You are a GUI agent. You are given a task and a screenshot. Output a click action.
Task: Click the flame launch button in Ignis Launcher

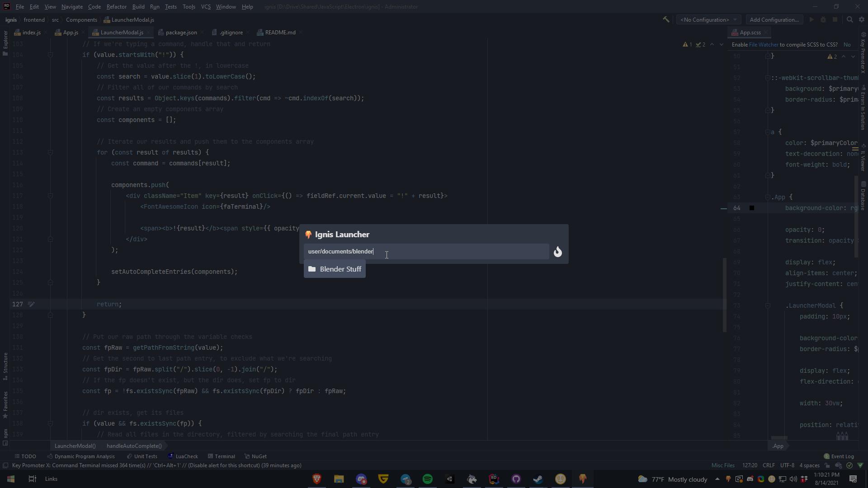point(558,252)
